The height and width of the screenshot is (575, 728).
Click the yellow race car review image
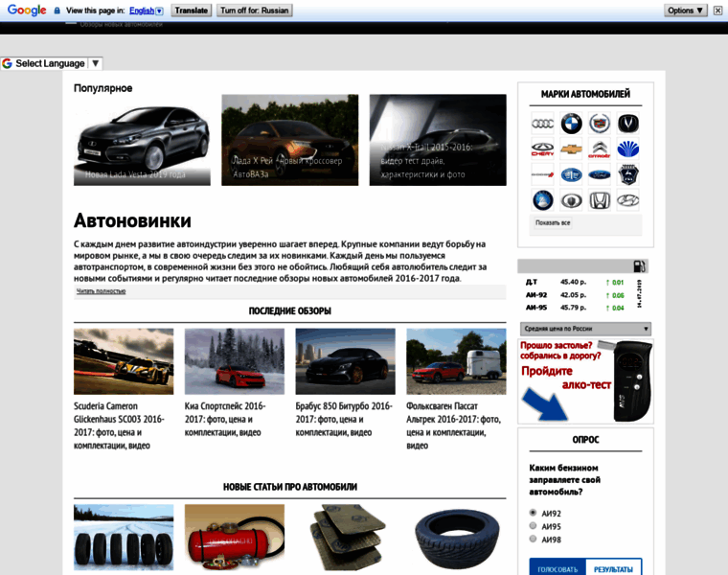124,362
